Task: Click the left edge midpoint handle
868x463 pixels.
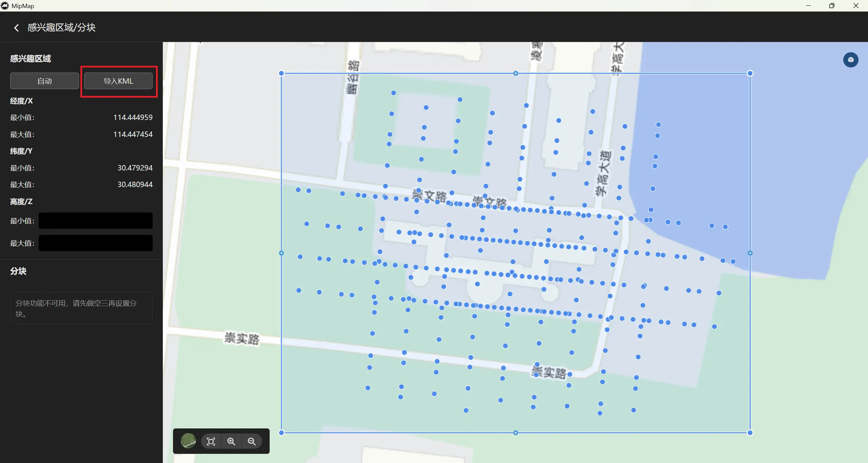Action: (x=281, y=253)
